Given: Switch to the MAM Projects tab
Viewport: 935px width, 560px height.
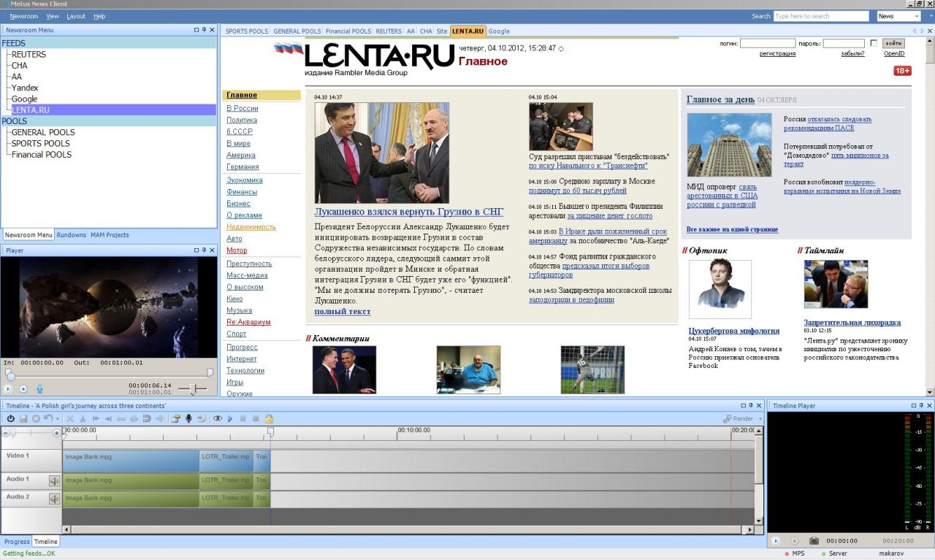Looking at the screenshot, I should click(110, 235).
